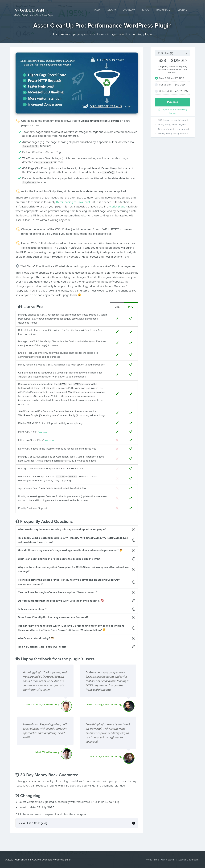205x868 pixels.
Task: Click the green Purchase button
Action: pyautogui.click(x=172, y=102)
